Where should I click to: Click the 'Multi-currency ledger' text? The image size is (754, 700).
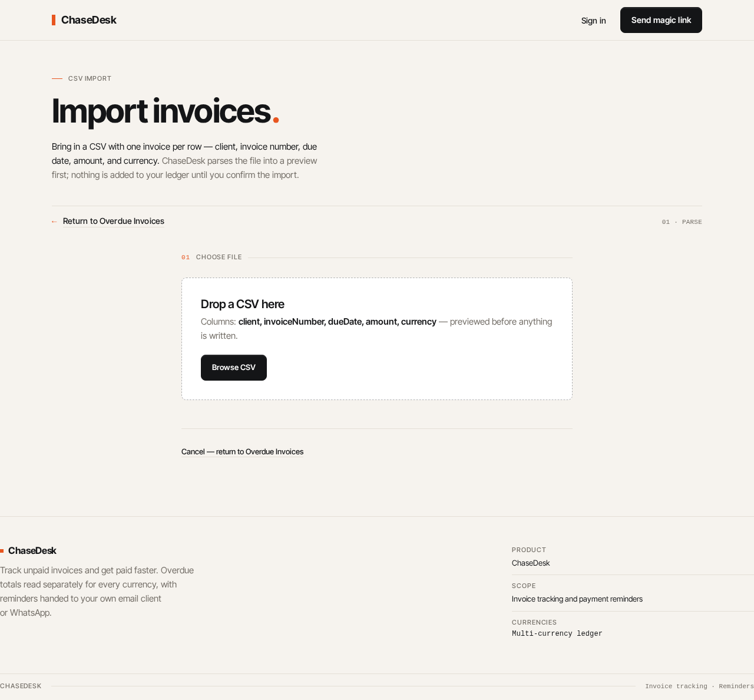coord(557,634)
